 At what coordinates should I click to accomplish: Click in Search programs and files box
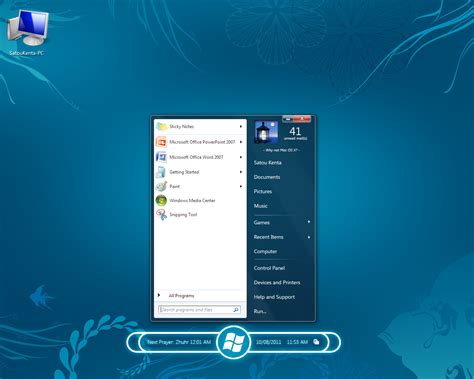coord(199,310)
